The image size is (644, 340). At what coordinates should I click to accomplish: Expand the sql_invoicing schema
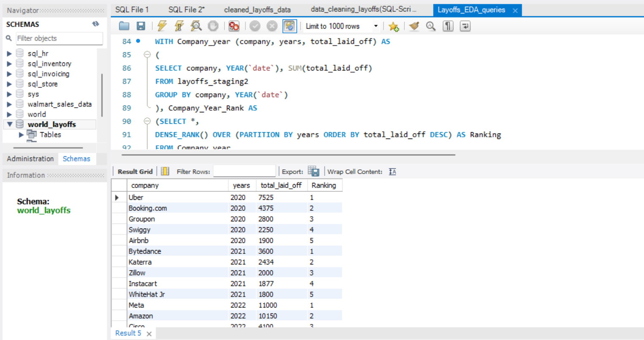coord(9,74)
